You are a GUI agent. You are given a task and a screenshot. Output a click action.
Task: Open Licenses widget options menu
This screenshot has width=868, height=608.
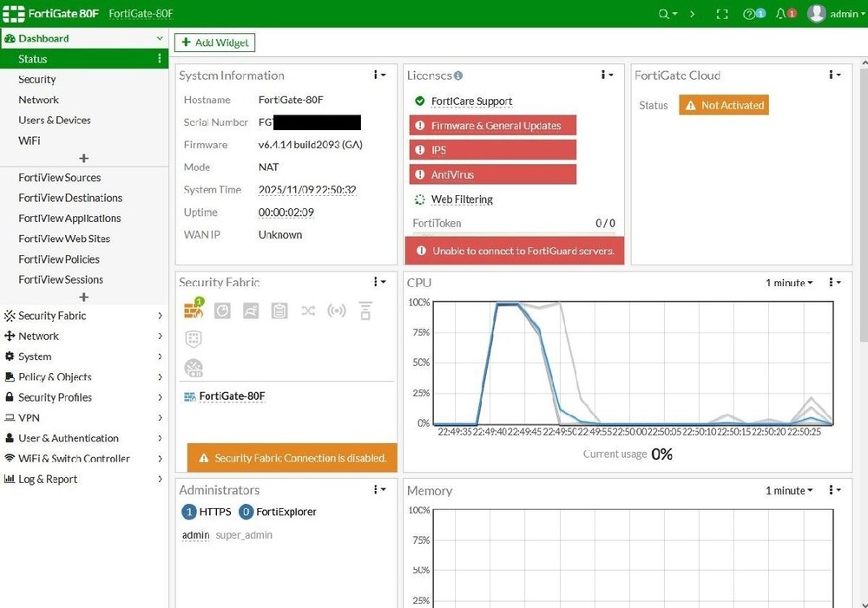[x=608, y=75]
